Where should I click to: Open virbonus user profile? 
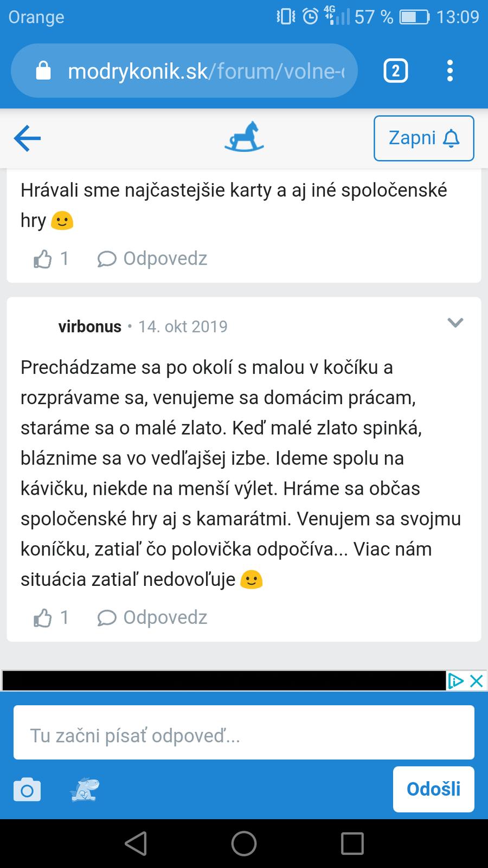(x=89, y=327)
